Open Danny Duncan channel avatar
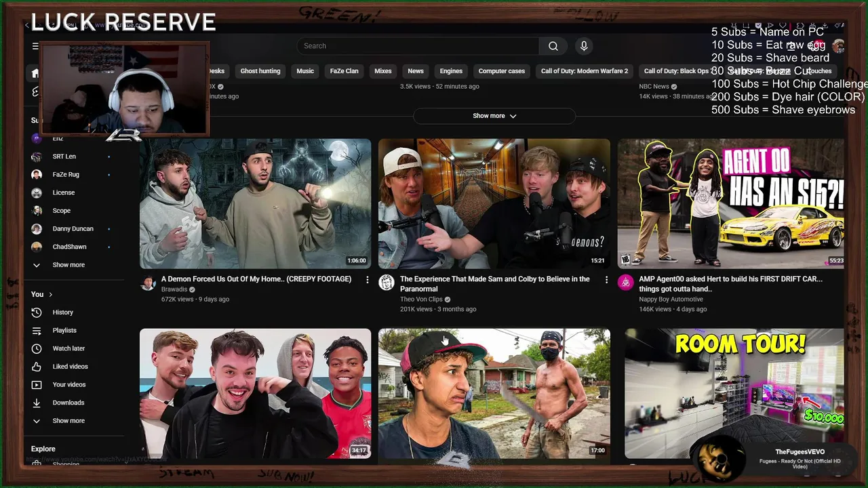Viewport: 868px width, 488px height. coord(37,228)
